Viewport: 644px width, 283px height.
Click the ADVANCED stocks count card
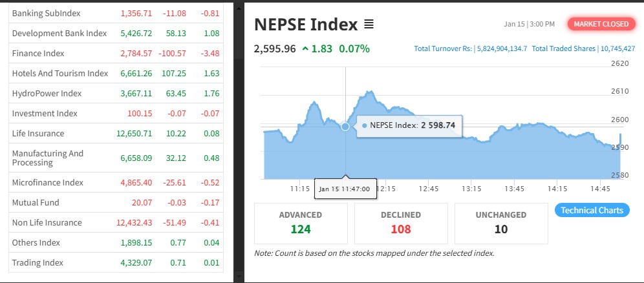coord(301,223)
